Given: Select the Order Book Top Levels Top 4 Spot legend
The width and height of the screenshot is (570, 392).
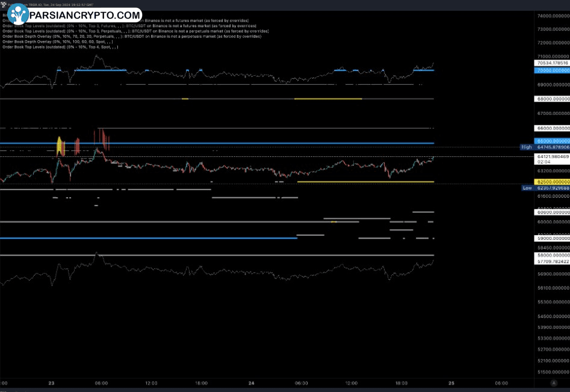Looking at the screenshot, I should 60,47.
